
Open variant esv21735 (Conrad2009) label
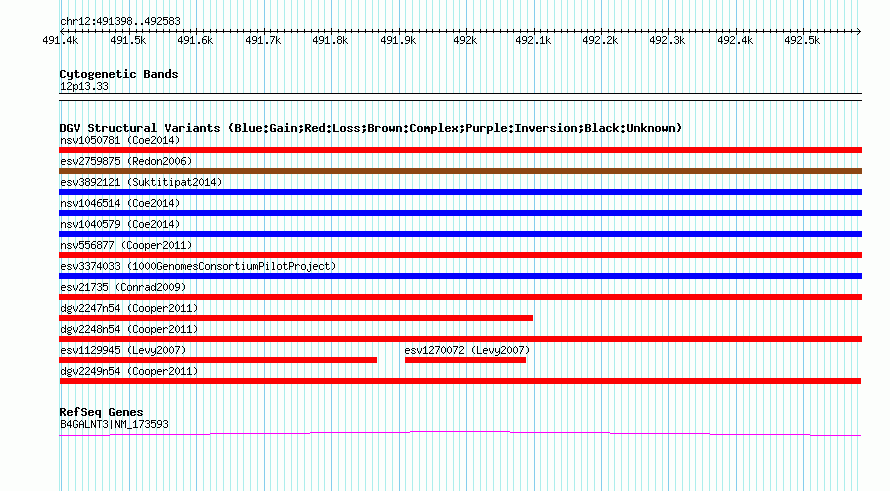pos(123,287)
